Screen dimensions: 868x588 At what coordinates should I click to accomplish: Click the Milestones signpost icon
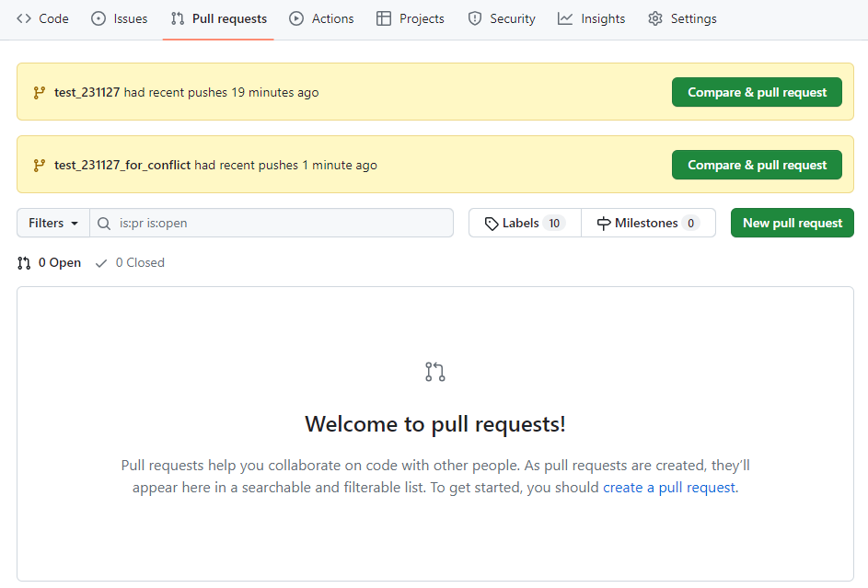click(x=604, y=224)
